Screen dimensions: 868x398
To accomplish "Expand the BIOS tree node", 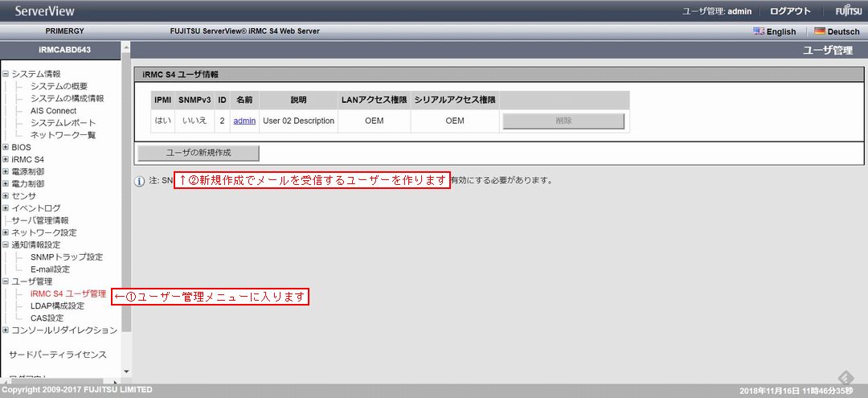I will coord(6,147).
